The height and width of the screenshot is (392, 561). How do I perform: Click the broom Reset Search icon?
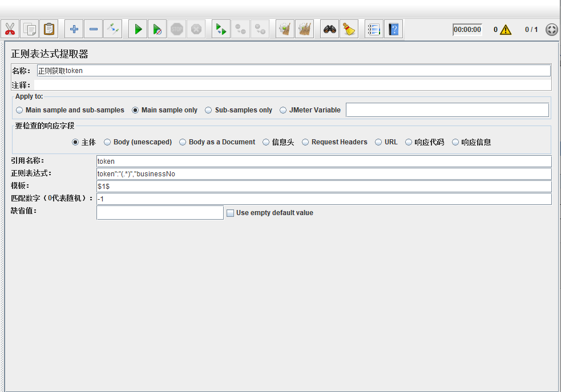[349, 29]
